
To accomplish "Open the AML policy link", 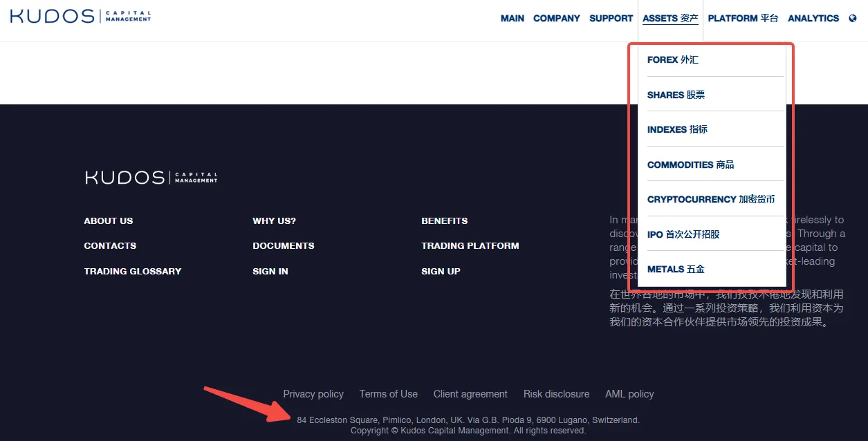I will 629,394.
